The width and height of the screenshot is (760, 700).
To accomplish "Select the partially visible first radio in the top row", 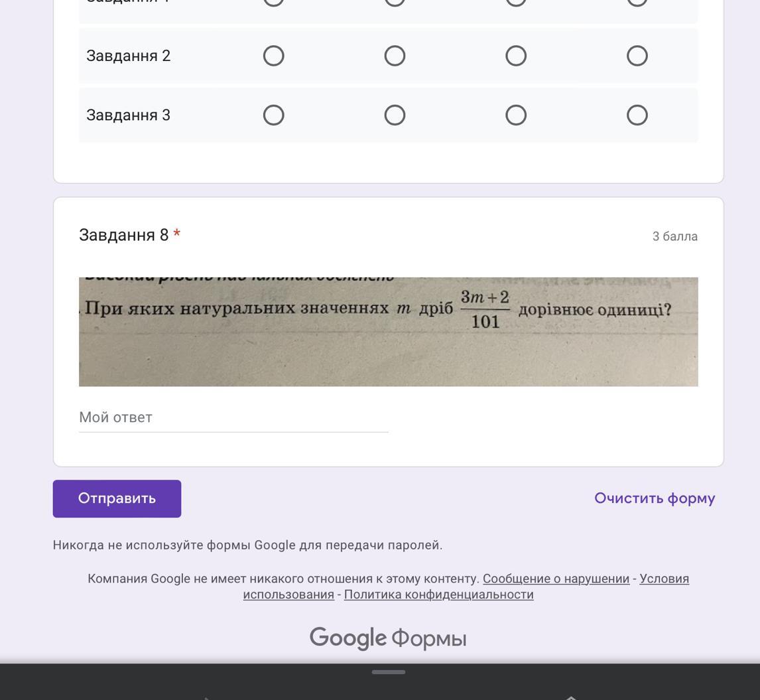I will pos(273,2).
